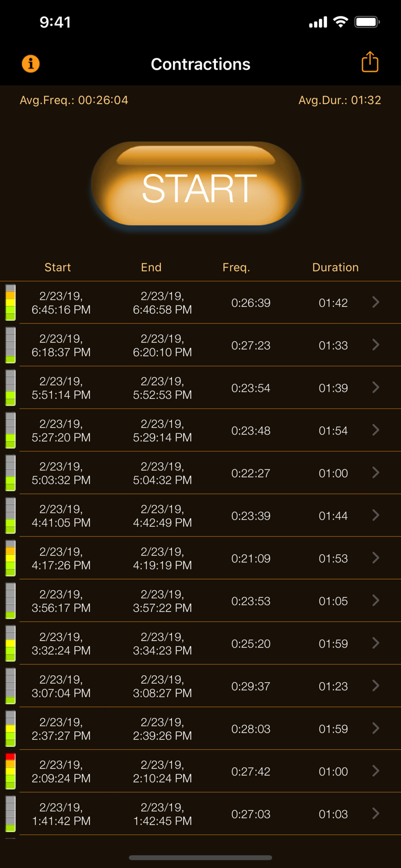Tap the red intensity indicator on the 2:09 PM row

(10, 771)
